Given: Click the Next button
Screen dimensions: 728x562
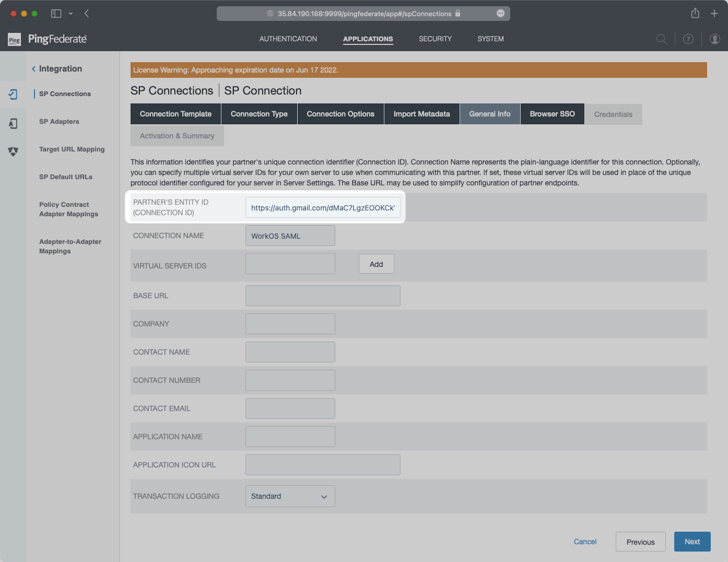Looking at the screenshot, I should coord(692,542).
